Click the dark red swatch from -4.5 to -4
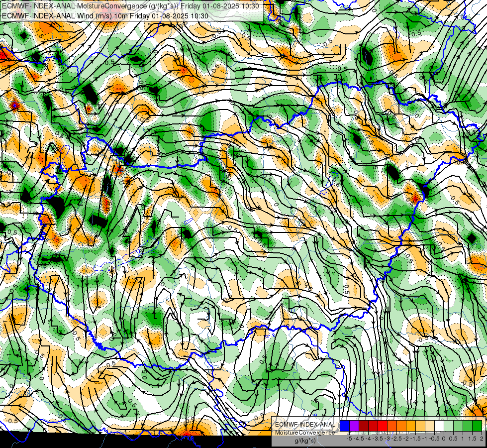This screenshot has height=448, width=487. [364, 426]
